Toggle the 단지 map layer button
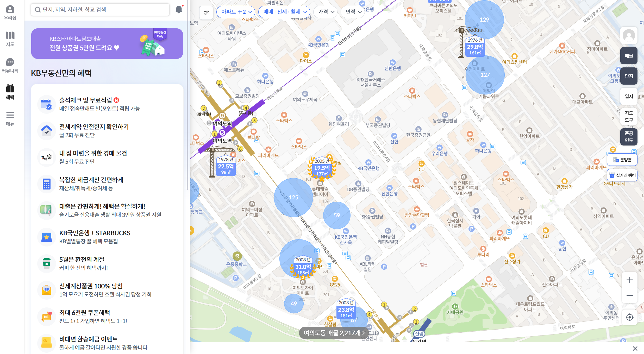 pyautogui.click(x=629, y=76)
